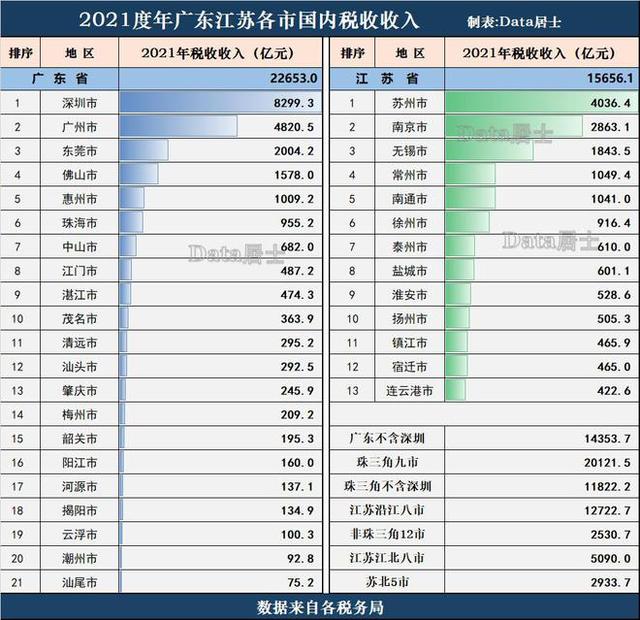Click the 深圳市 region cell
The width and height of the screenshot is (640, 620).
click(x=78, y=103)
